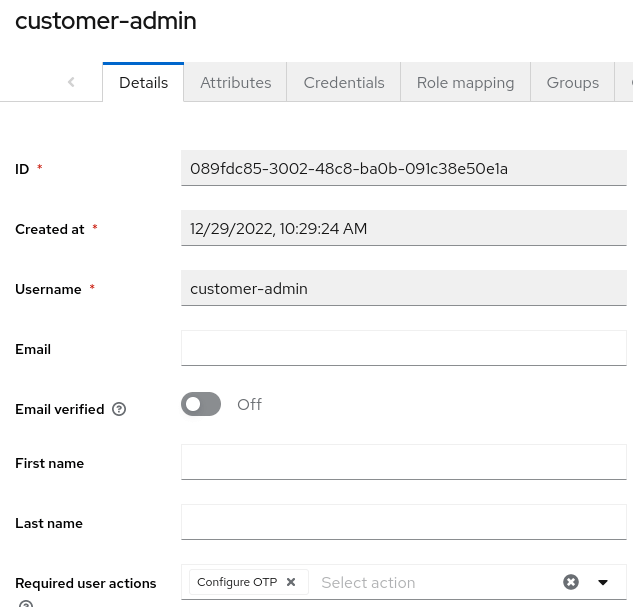
Task: Click the customer-admin page heading
Action: click(106, 21)
